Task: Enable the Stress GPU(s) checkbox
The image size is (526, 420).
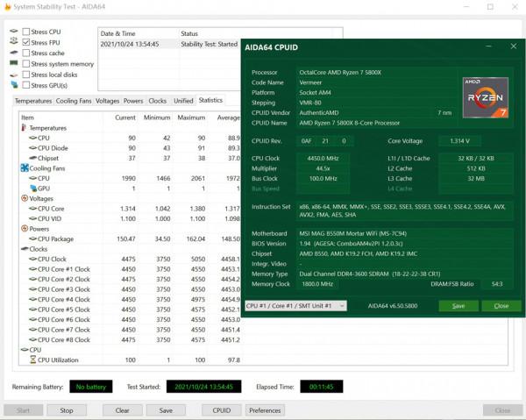Action: coord(25,86)
